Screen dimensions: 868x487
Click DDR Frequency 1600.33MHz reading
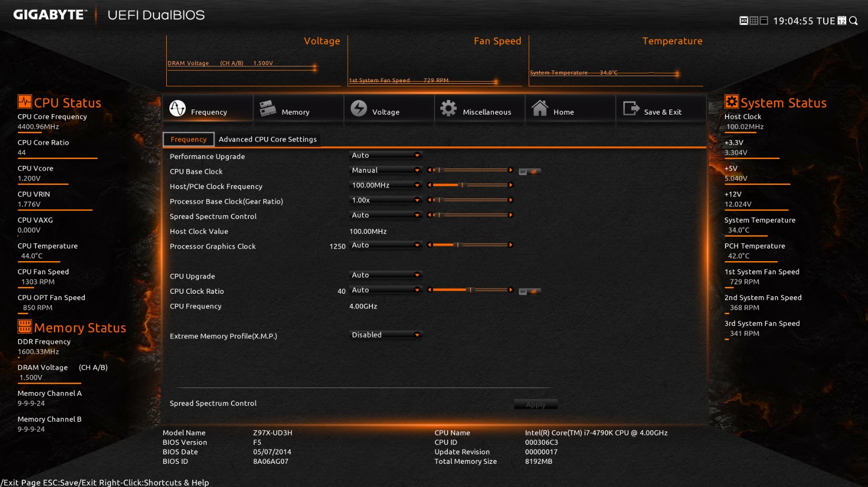click(x=38, y=352)
